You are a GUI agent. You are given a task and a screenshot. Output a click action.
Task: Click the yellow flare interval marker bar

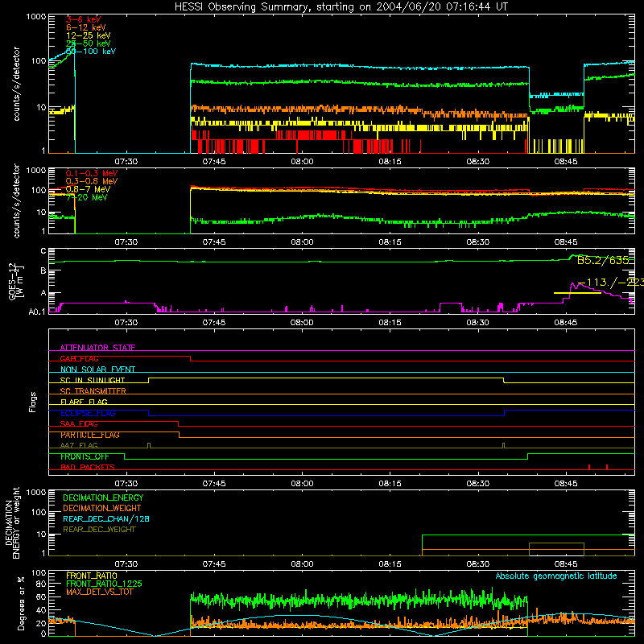(577, 293)
